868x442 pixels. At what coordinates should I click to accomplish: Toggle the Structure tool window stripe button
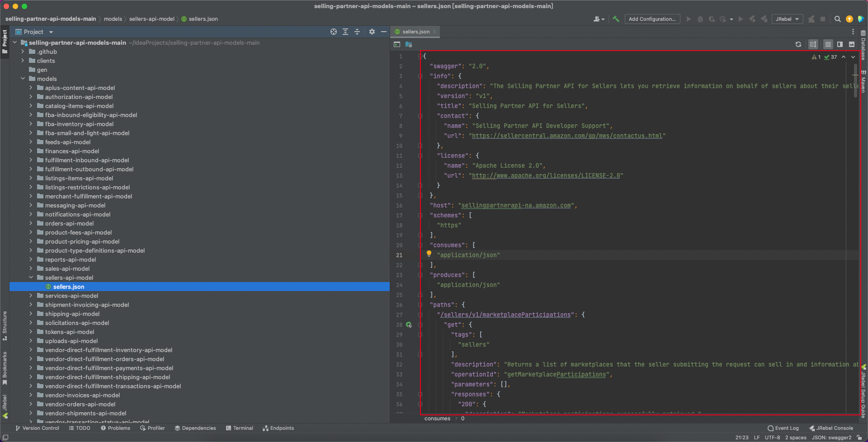pos(5,325)
